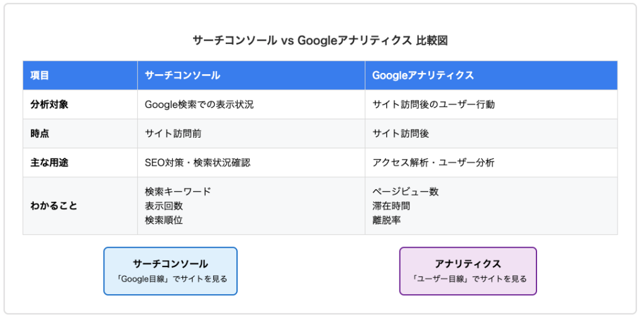Image resolution: width=644 pixels, height=318 pixels.
Task: Click the 離脱率 text
Action: [x=386, y=219]
